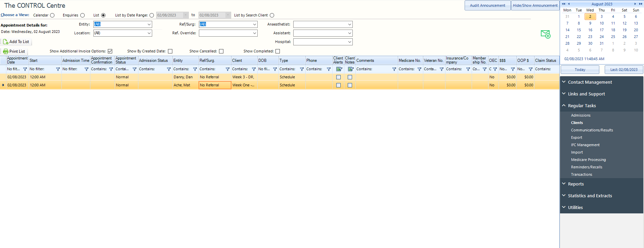This screenshot has height=248, width=644.
Task: Check Show By Created Date checkbox
Action: (x=170, y=51)
